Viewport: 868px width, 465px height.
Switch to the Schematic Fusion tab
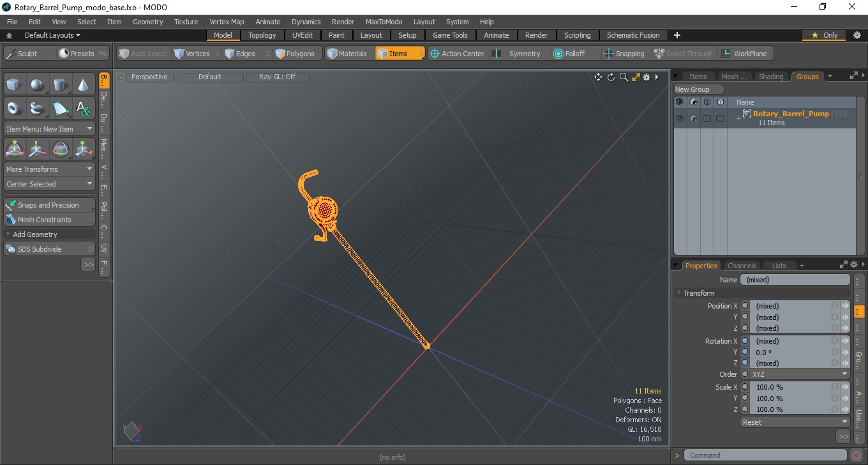[x=633, y=35]
